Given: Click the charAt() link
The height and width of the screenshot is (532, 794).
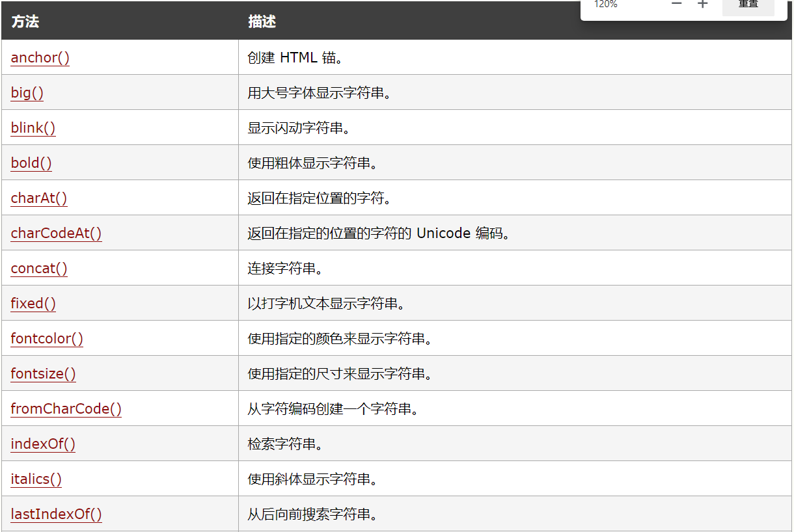Looking at the screenshot, I should pyautogui.click(x=39, y=198).
